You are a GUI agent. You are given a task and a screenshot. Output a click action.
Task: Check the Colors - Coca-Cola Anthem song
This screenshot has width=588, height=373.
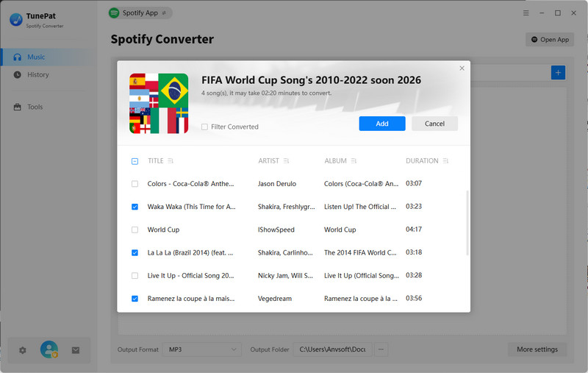pyautogui.click(x=135, y=184)
